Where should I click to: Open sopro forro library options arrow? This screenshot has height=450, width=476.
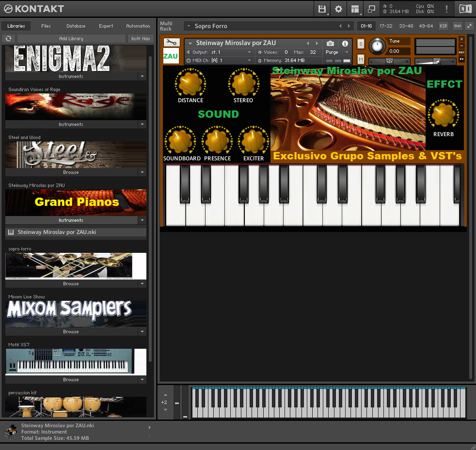pyautogui.click(x=142, y=284)
